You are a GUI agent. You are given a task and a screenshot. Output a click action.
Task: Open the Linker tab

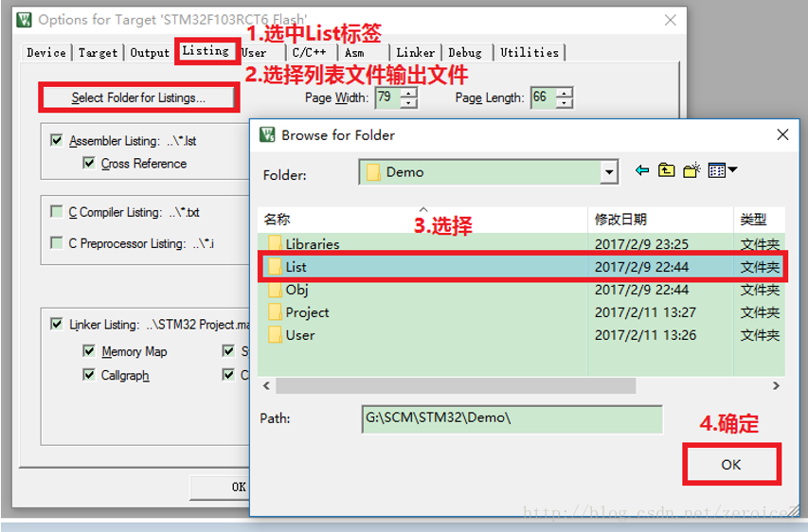point(415,52)
